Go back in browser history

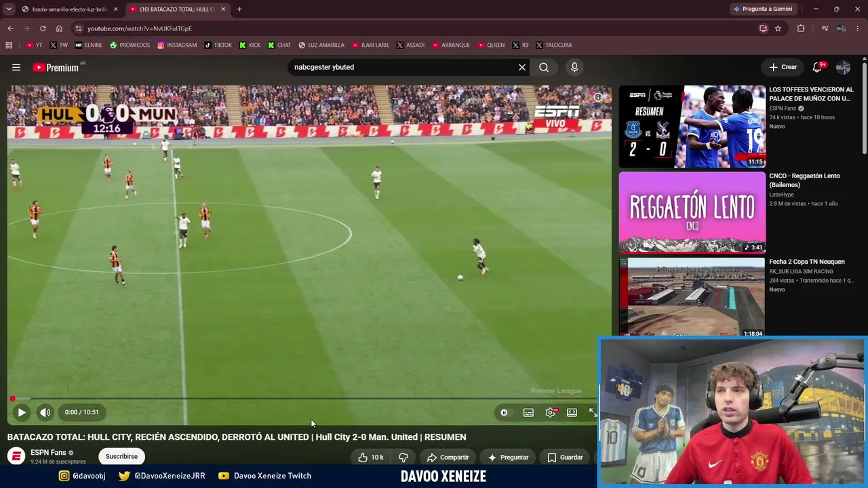point(10,28)
